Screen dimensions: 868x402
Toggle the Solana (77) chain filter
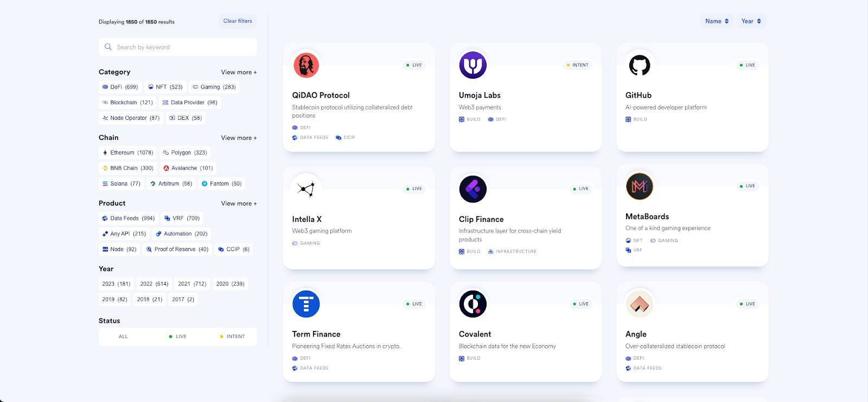122,183
